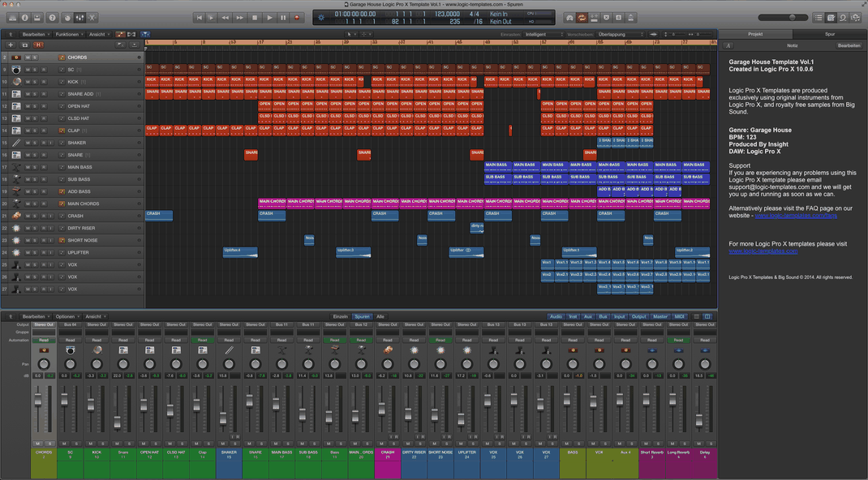The height and width of the screenshot is (480, 868).
Task: Show the Quick Help question-mark icon
Action: click(53, 18)
